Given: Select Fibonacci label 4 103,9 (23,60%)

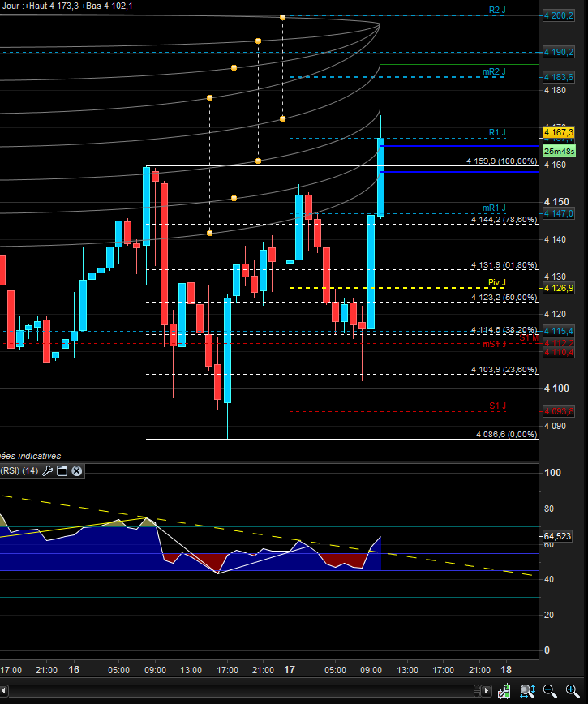Looking at the screenshot, I should pyautogui.click(x=504, y=370).
